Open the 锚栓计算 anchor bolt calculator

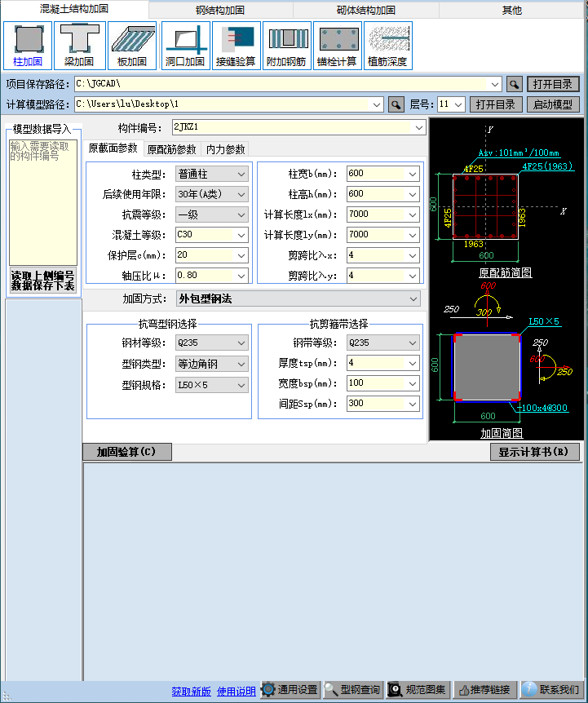(x=337, y=45)
